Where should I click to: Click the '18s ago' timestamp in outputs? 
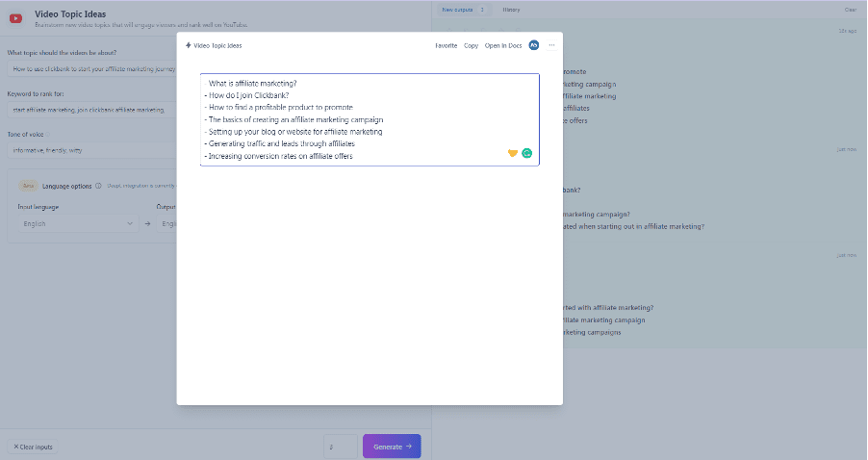pos(847,31)
